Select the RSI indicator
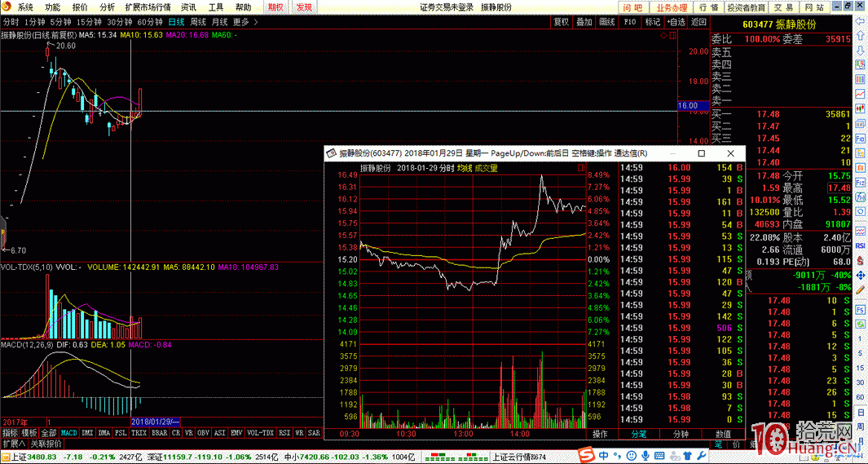The image size is (868, 464). (284, 433)
